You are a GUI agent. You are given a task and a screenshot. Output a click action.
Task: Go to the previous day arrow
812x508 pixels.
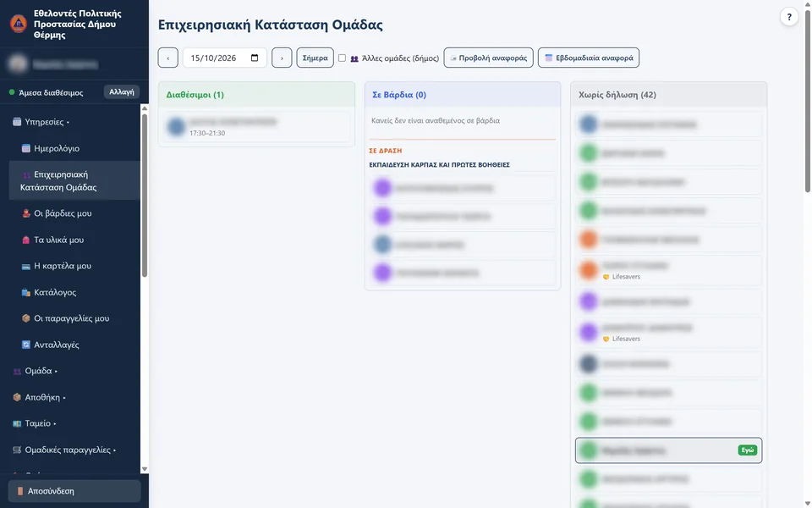[x=167, y=58]
